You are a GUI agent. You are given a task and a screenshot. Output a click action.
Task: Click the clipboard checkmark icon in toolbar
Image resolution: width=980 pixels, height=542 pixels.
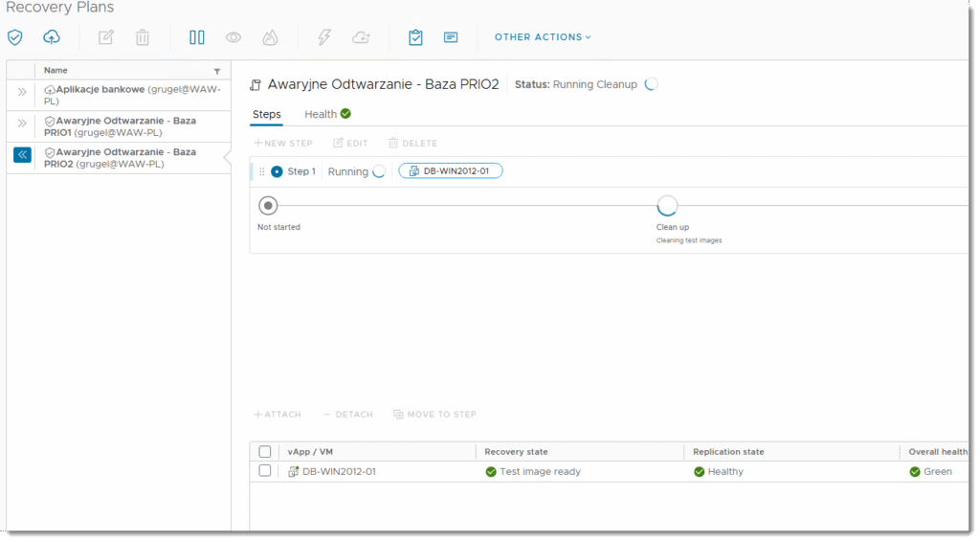pos(415,37)
